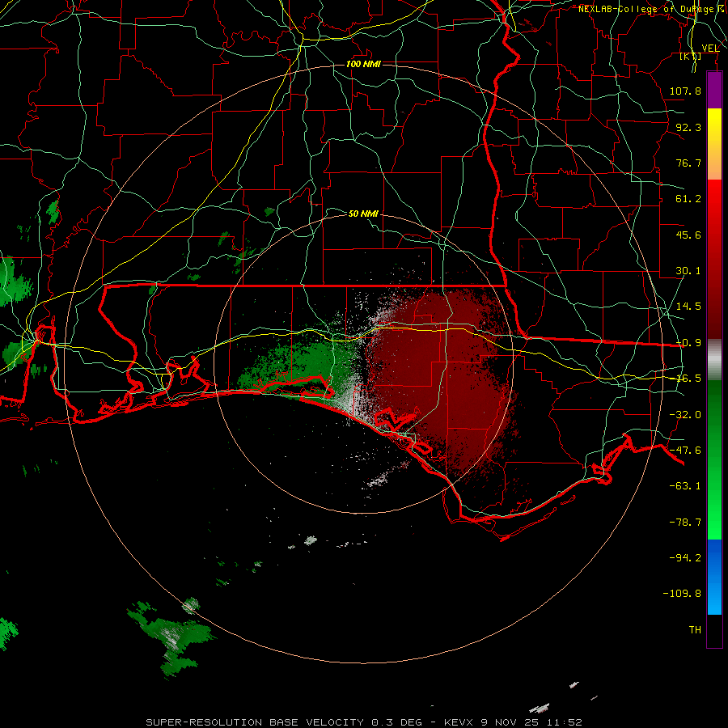Screen dimensions: 728x728
Task: Click the 14.5 scale value
Action: [x=688, y=307]
